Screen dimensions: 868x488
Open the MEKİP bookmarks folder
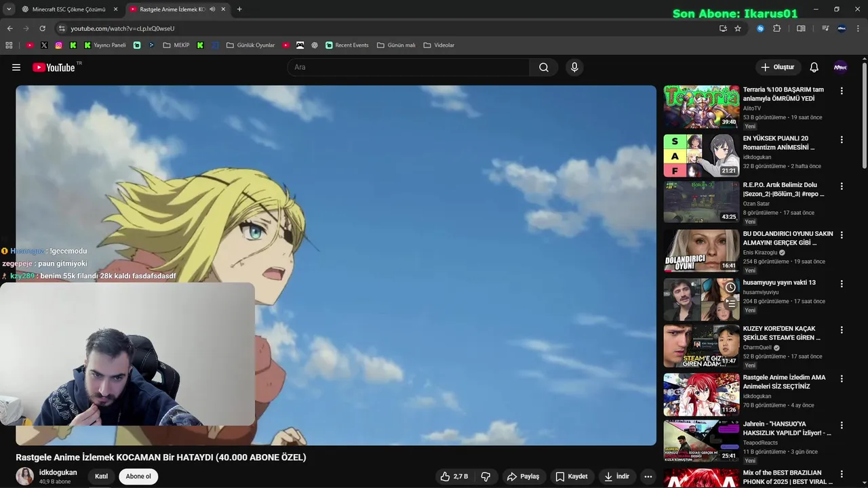[x=176, y=45]
